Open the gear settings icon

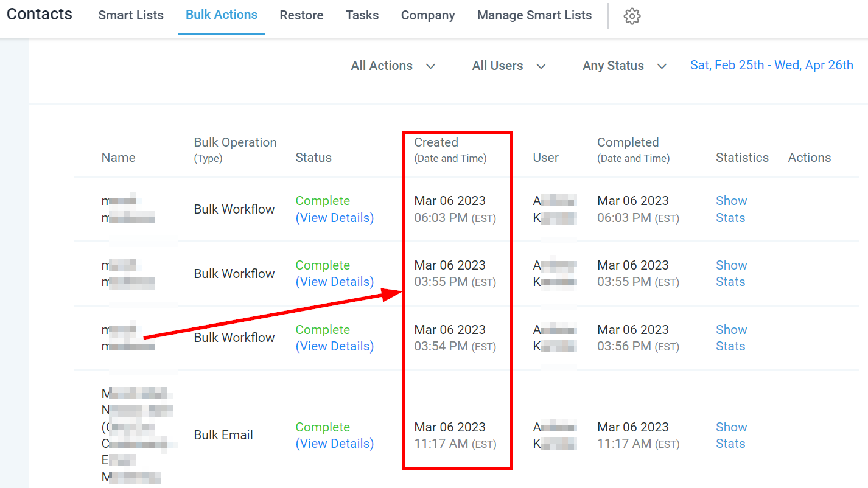(x=632, y=16)
